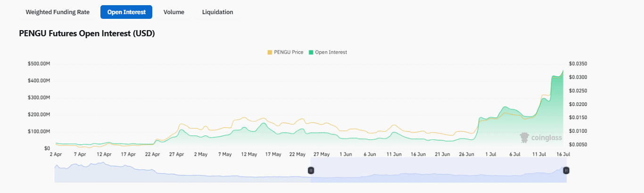The height and width of the screenshot is (193, 644).
Task: Open the Volume tab
Action: click(174, 12)
